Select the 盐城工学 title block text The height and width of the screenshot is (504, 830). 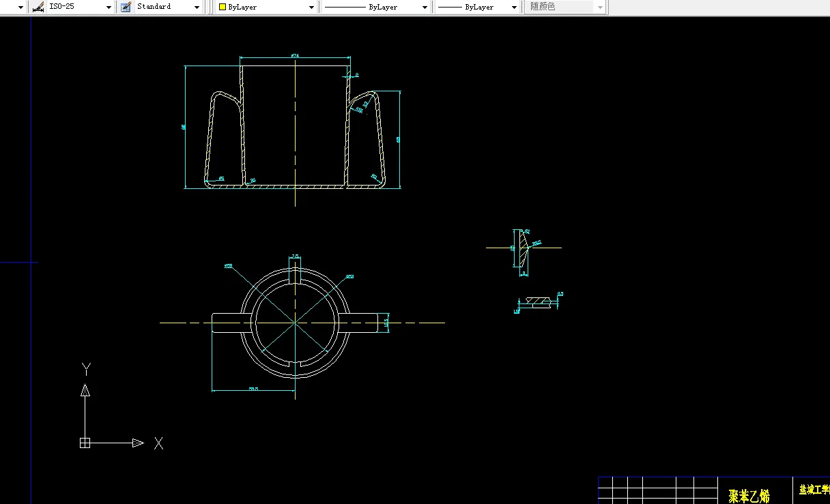(x=814, y=489)
